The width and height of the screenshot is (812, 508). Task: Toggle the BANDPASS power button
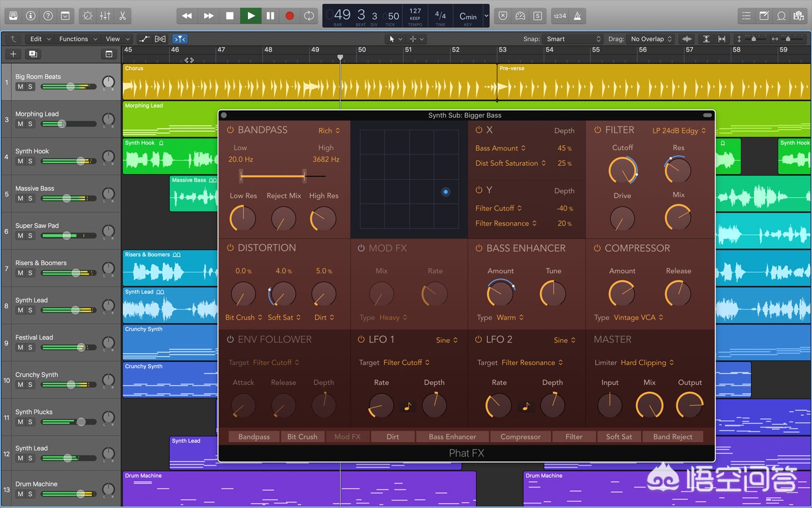coord(230,130)
